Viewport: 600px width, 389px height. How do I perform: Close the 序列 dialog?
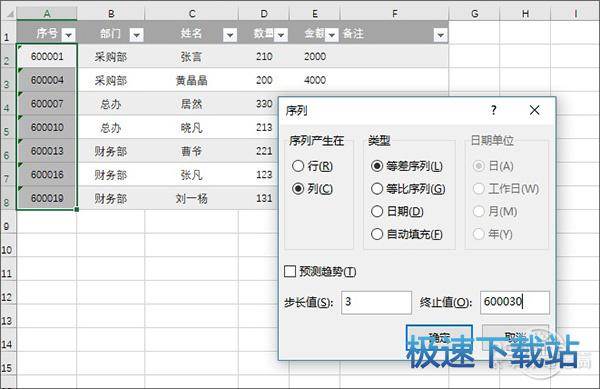pos(535,111)
